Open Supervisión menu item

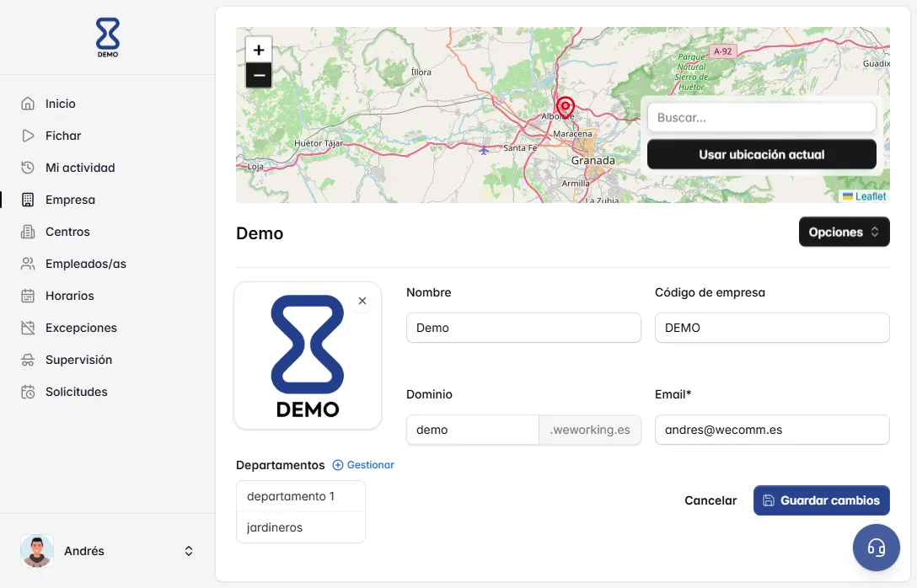[79, 360]
